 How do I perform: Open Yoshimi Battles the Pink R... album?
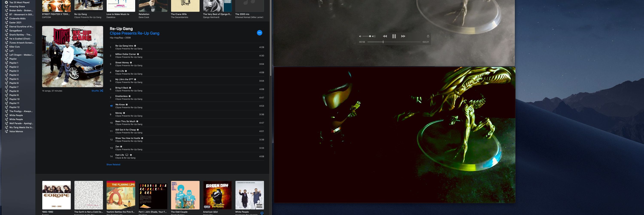pos(121,195)
